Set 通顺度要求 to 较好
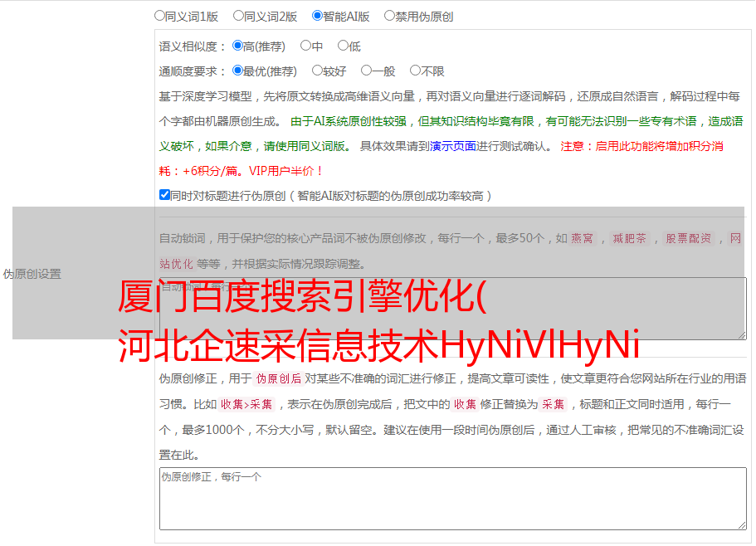This screenshot has width=756, height=546. [317, 71]
